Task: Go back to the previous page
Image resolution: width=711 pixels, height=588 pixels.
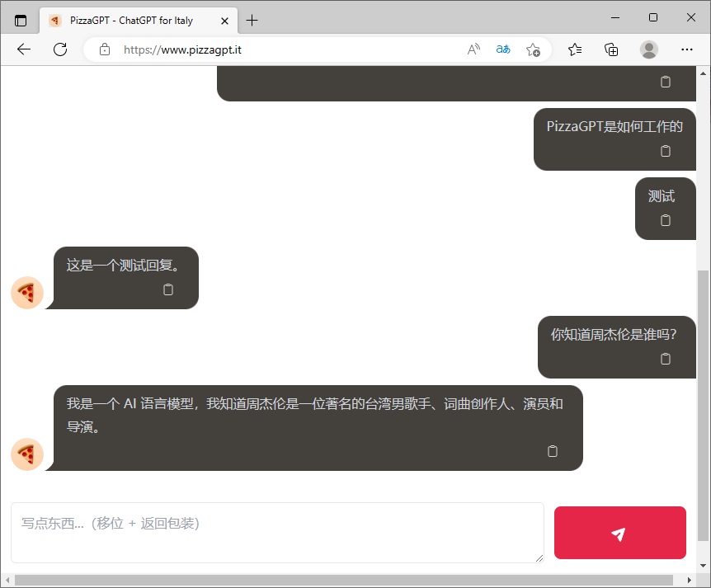Action: (x=24, y=49)
